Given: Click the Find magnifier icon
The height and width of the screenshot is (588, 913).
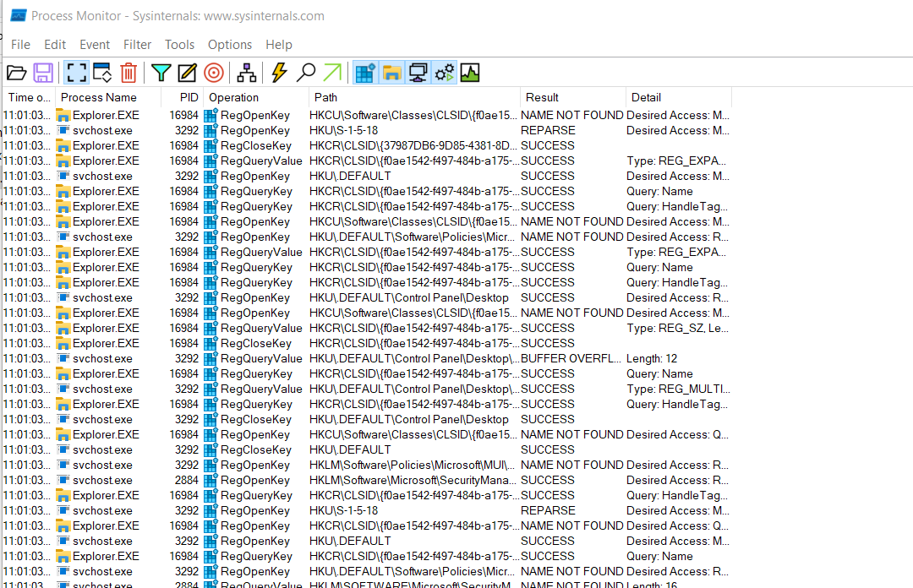Looking at the screenshot, I should [306, 73].
